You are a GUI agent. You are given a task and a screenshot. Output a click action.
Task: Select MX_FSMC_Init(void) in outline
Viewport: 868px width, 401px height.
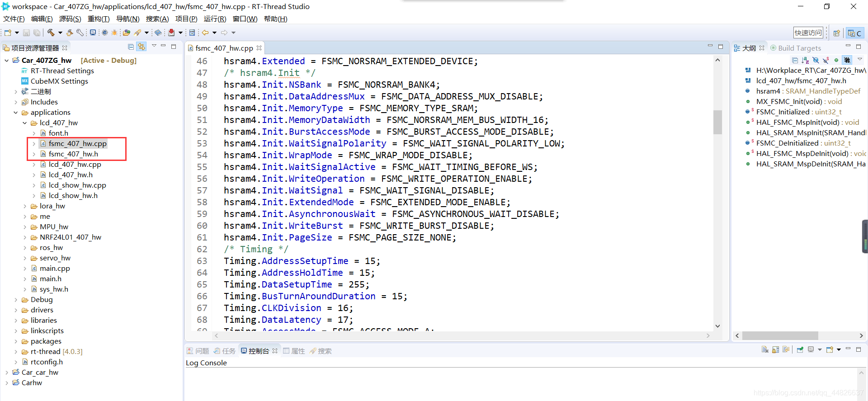(x=799, y=102)
